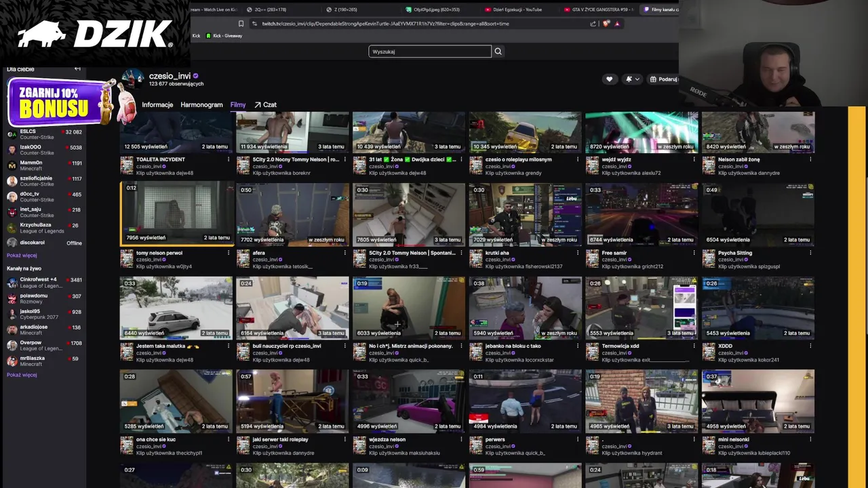
Task: Open Mamm0n channel in the sidebar
Action: click(44, 165)
